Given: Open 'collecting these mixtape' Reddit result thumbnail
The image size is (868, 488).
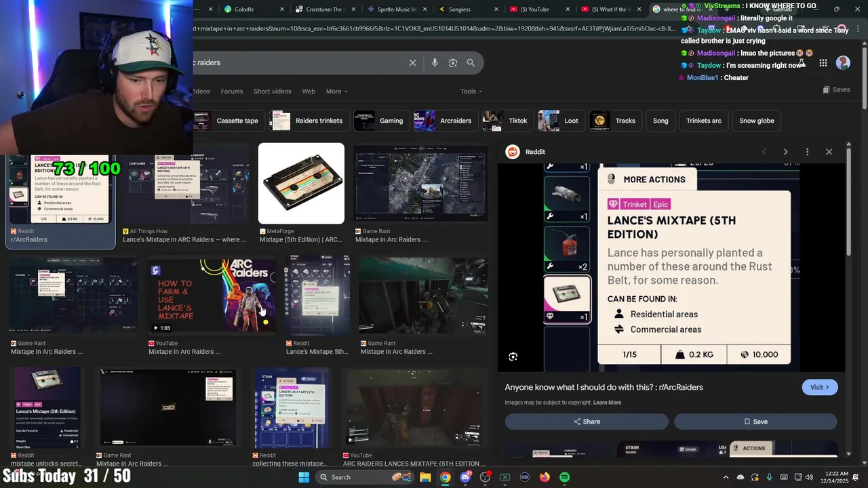Looking at the screenshot, I should (291, 409).
